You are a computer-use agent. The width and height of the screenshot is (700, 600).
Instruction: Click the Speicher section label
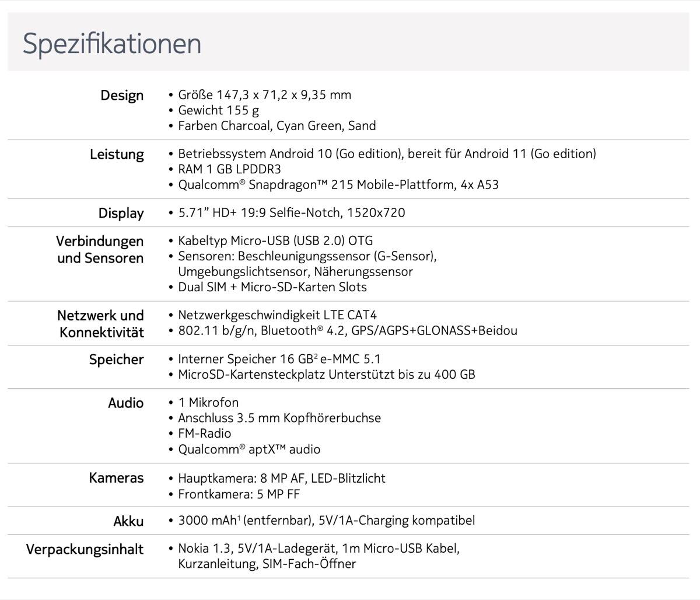(x=116, y=360)
